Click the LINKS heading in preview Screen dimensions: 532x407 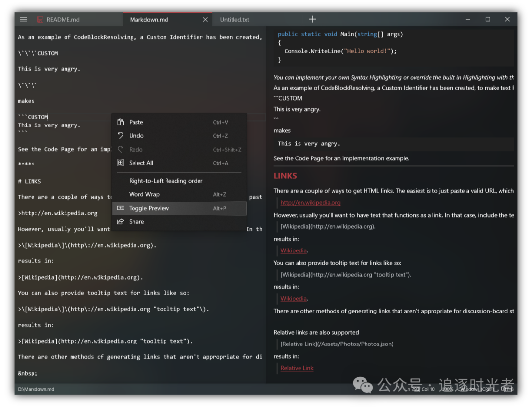pos(285,176)
